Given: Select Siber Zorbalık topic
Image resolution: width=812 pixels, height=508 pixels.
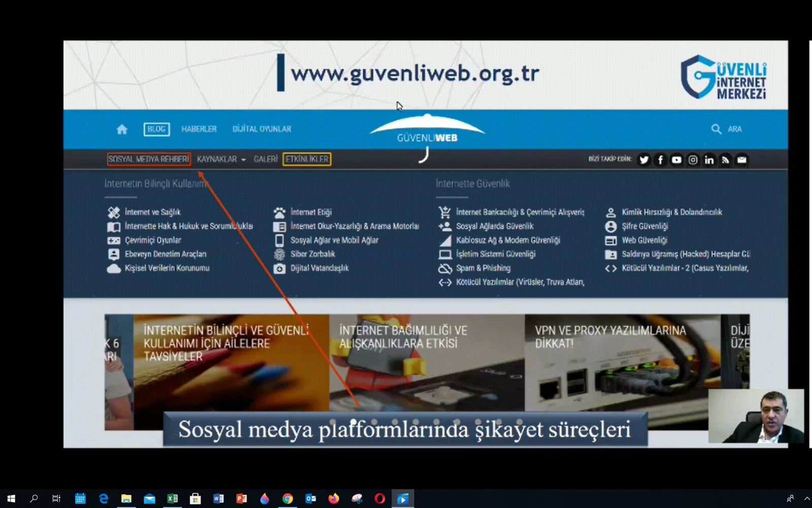Looking at the screenshot, I should [313, 254].
